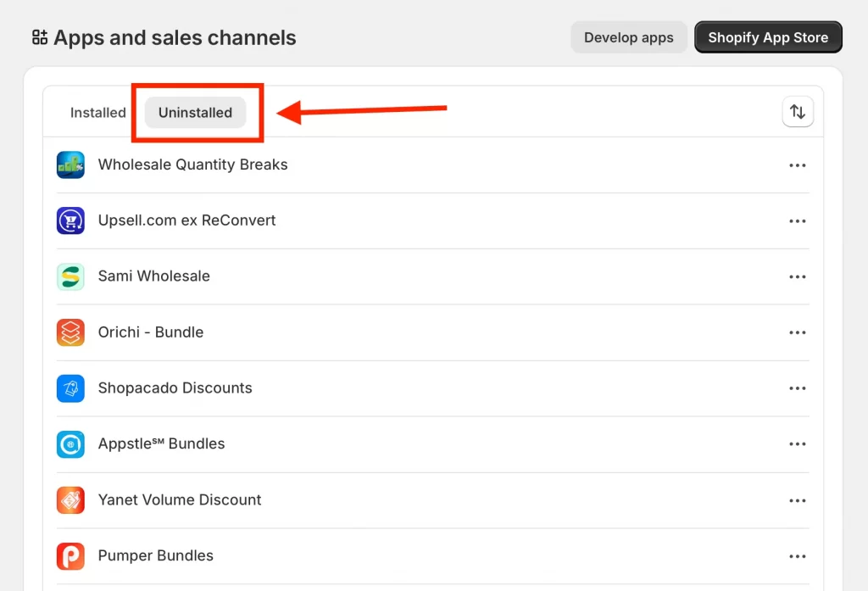The height and width of the screenshot is (591, 868).
Task: Click the Pumper Bundles app icon
Action: pyautogui.click(x=70, y=555)
